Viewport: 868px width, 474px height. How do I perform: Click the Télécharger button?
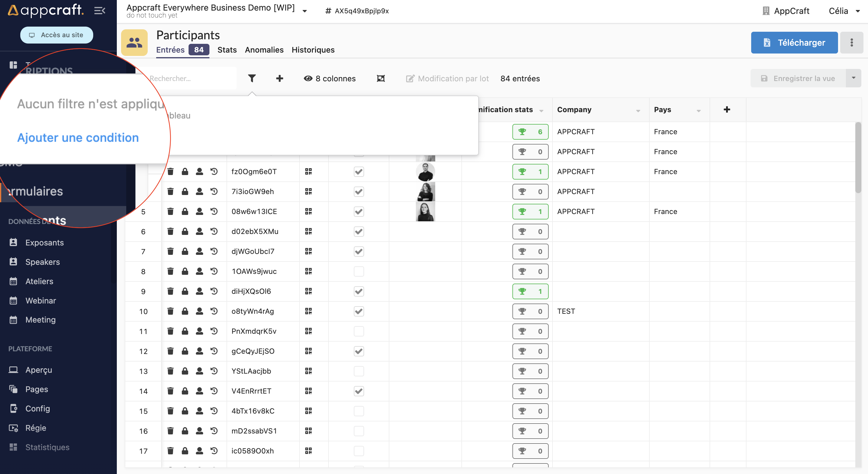click(x=794, y=42)
